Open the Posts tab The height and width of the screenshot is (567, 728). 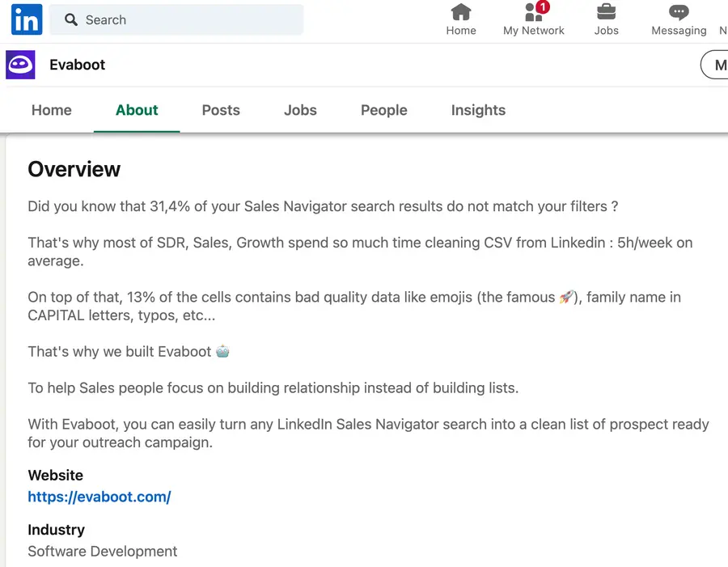pyautogui.click(x=221, y=110)
